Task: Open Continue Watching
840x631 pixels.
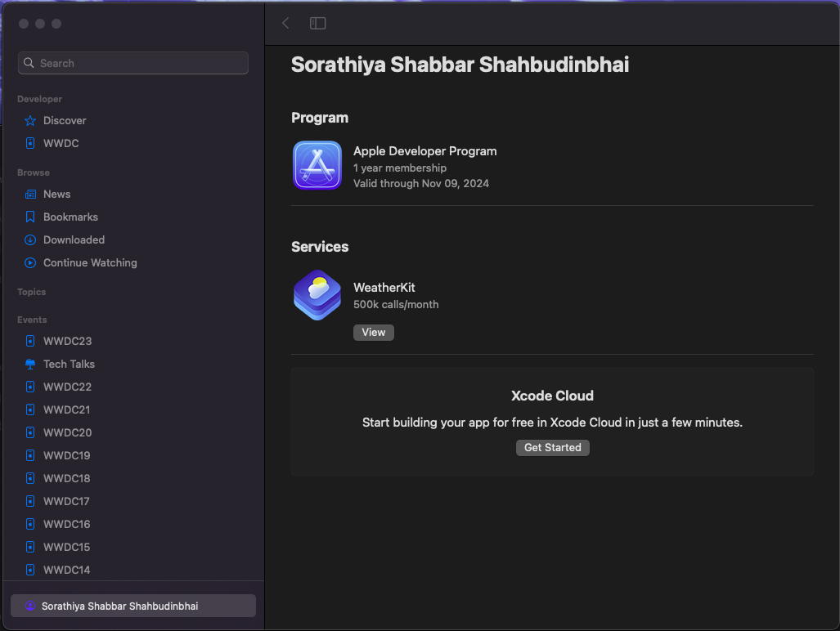Action: click(x=90, y=262)
